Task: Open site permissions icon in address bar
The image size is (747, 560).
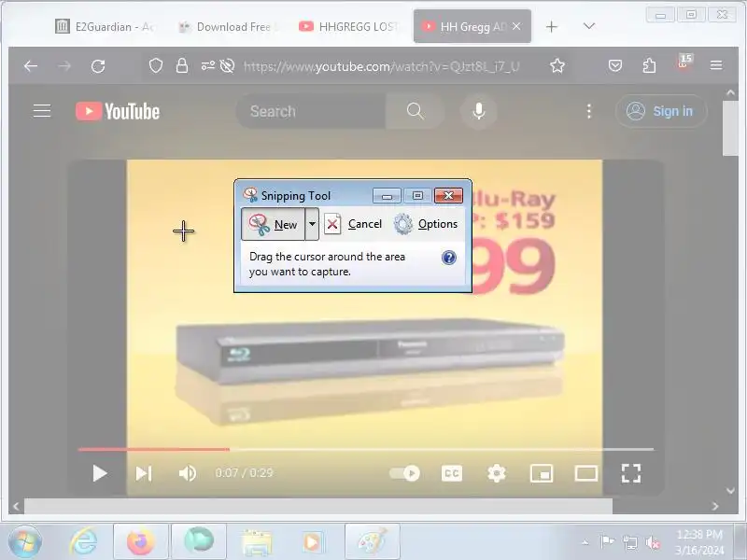Action: 207,65
